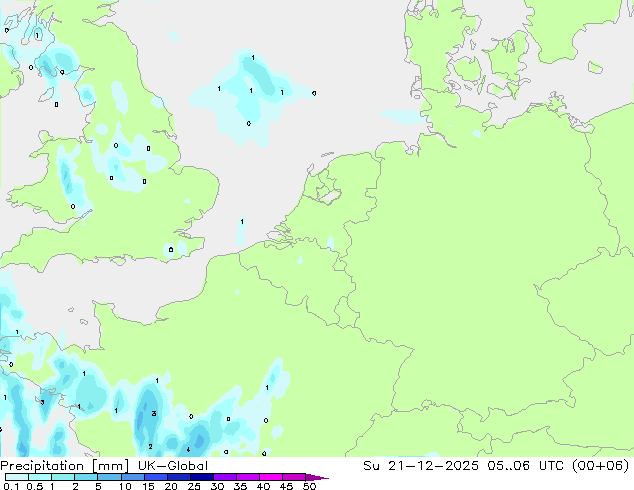Click the 45–50 mm legend color box
The height and width of the screenshot is (490, 634).
pyautogui.click(x=294, y=477)
